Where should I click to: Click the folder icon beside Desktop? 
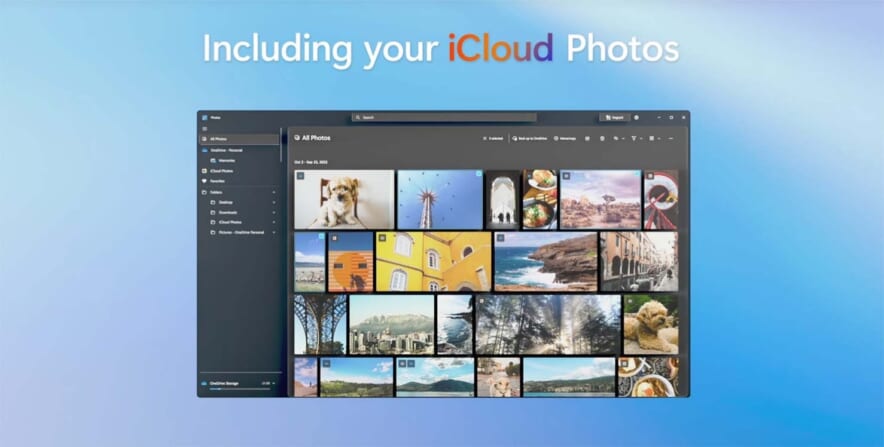pos(213,202)
